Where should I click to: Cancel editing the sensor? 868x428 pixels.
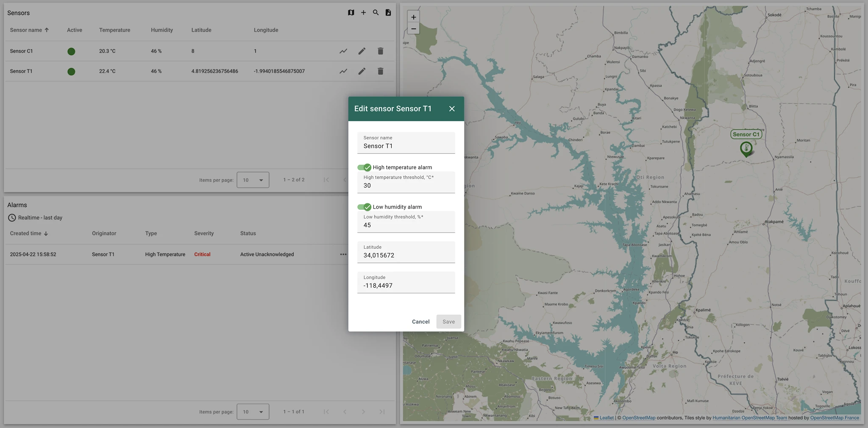point(420,322)
